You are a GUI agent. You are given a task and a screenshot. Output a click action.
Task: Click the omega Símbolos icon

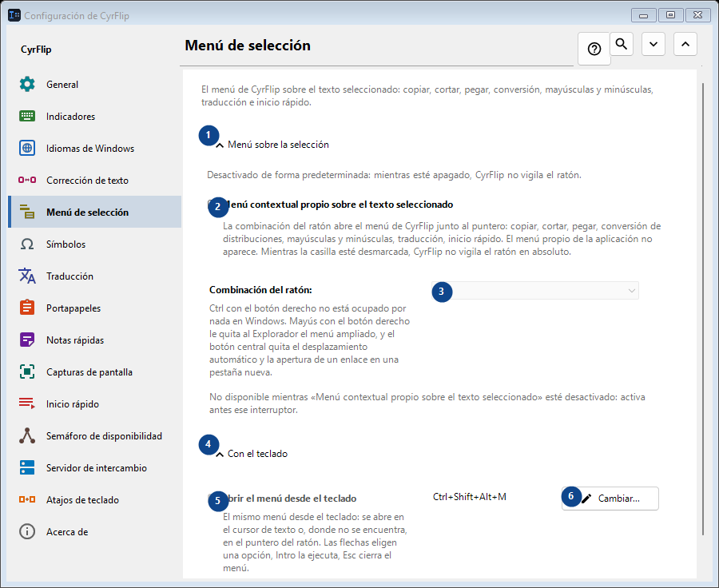click(27, 244)
